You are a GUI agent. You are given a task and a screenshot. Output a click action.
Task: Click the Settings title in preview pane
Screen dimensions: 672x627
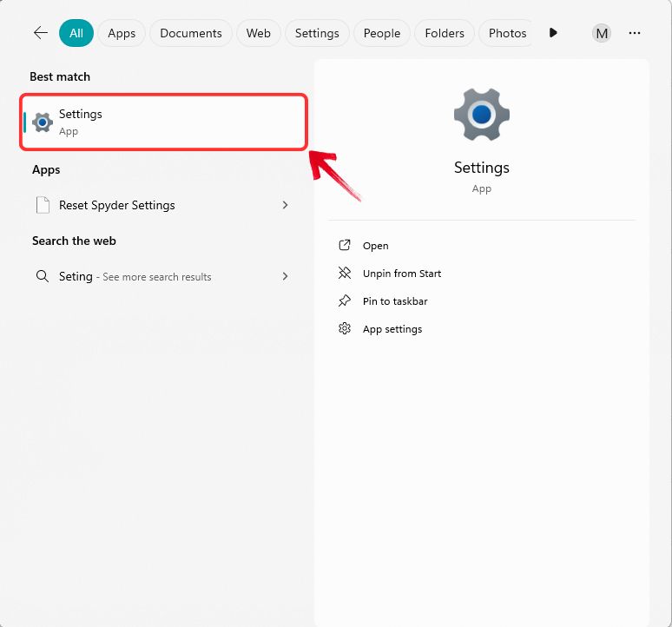point(482,168)
